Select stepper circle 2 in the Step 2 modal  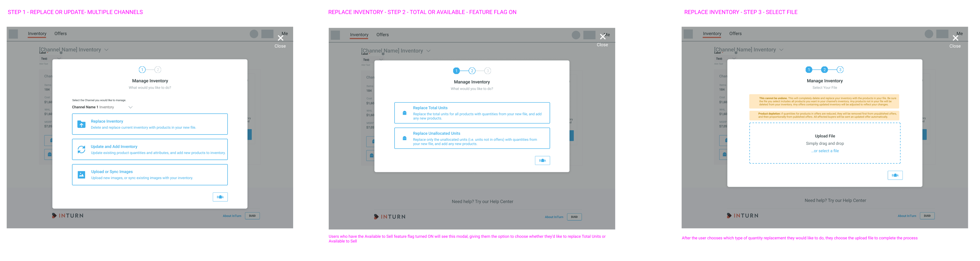click(x=472, y=71)
